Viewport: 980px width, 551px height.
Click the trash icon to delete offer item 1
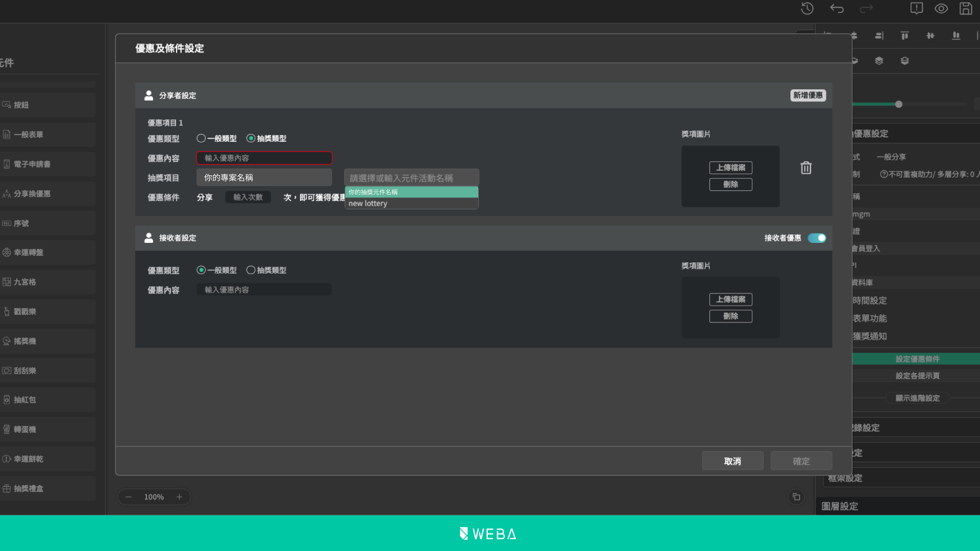pos(806,168)
